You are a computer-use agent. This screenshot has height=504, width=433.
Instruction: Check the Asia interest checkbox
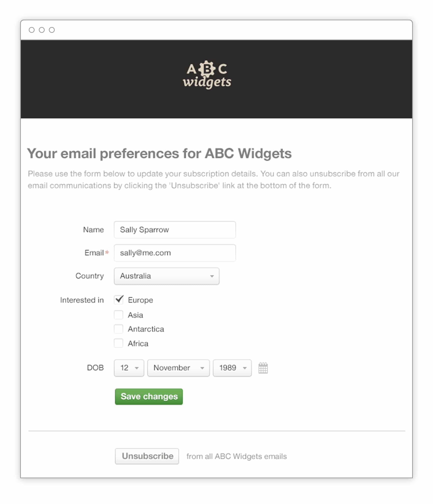(119, 315)
